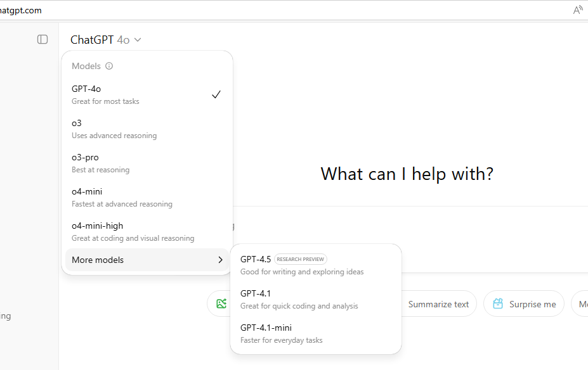
Task: Click the Summarize text suggestion
Action: click(438, 304)
